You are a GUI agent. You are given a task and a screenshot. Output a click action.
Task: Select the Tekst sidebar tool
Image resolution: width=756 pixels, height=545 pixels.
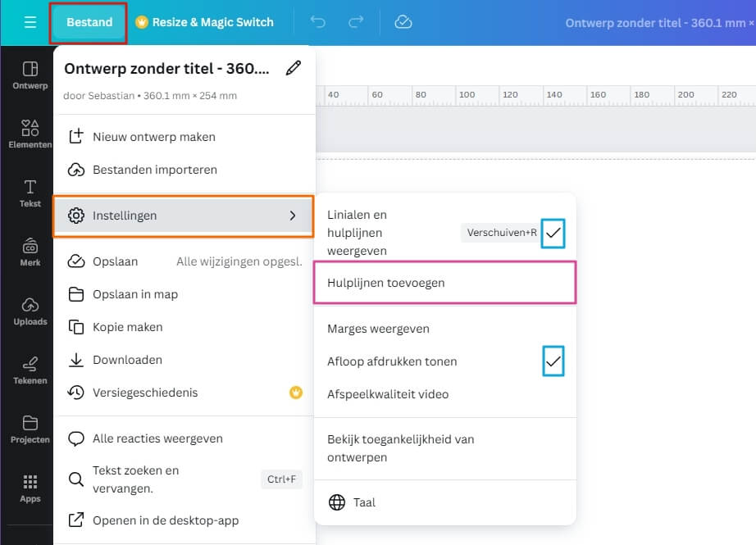(30, 193)
